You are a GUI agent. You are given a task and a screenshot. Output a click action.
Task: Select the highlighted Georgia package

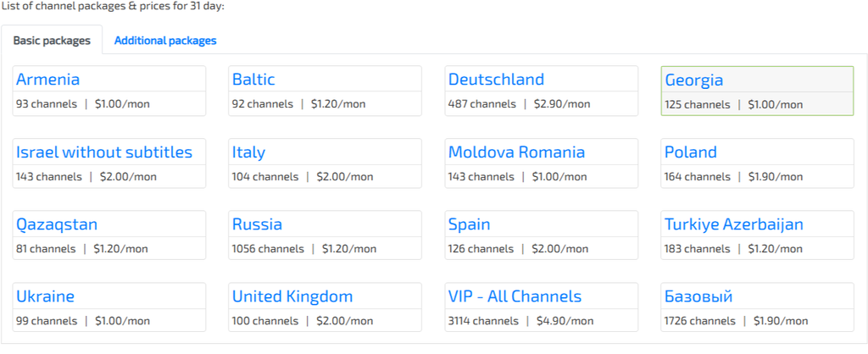coord(694,80)
